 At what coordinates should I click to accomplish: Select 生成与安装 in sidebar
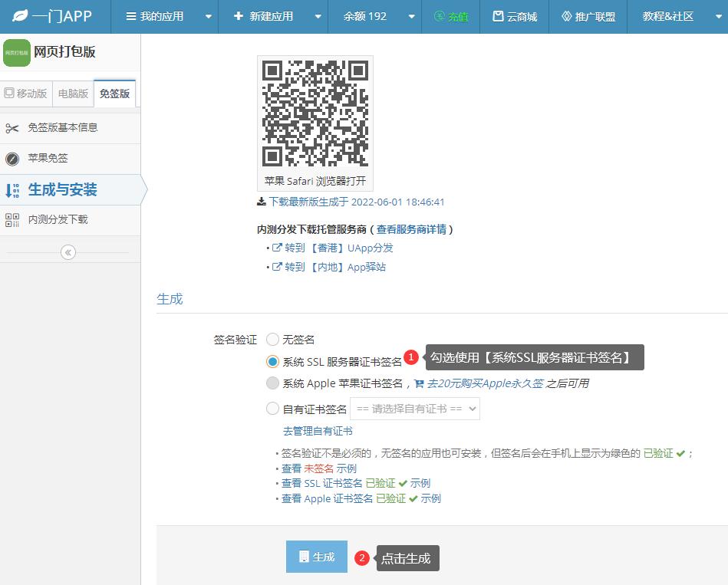(70, 189)
